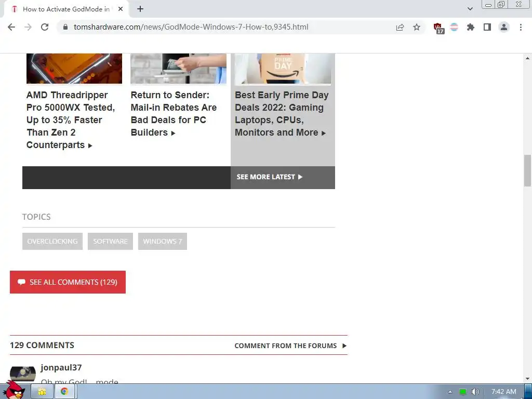Click the page scrollbar thumb
This screenshot has height=399, width=532.
pyautogui.click(x=527, y=170)
